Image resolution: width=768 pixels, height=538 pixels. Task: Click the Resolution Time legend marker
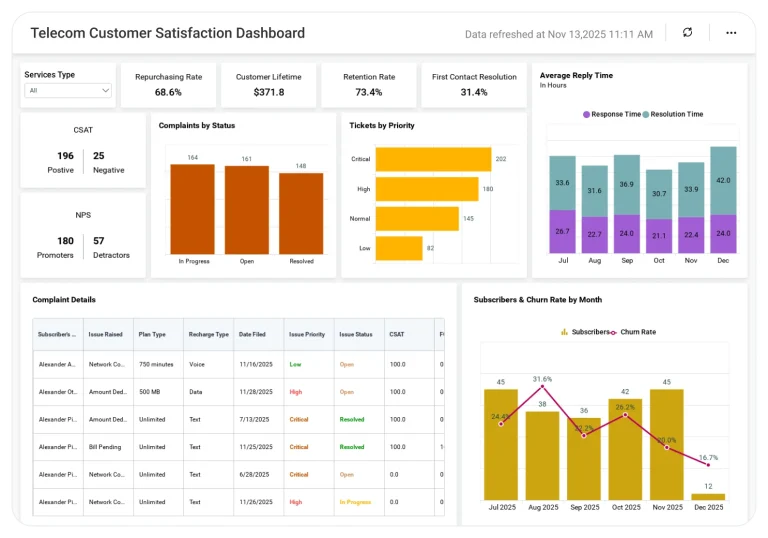click(646, 114)
